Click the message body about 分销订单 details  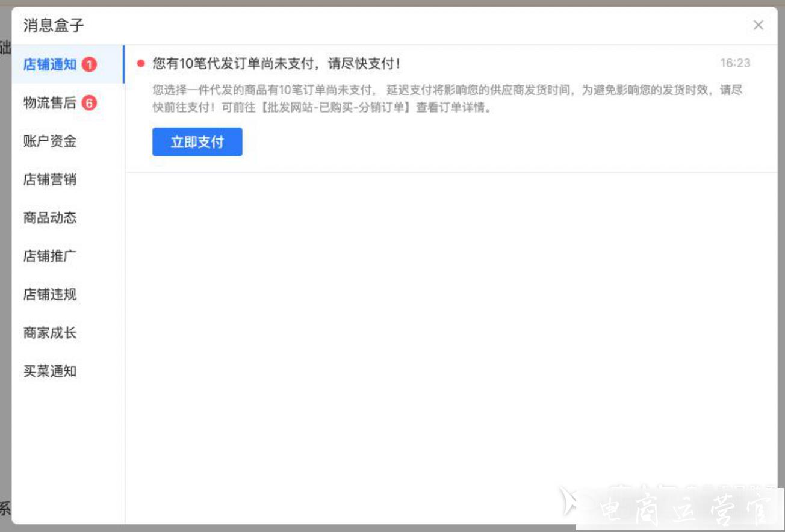click(x=447, y=100)
